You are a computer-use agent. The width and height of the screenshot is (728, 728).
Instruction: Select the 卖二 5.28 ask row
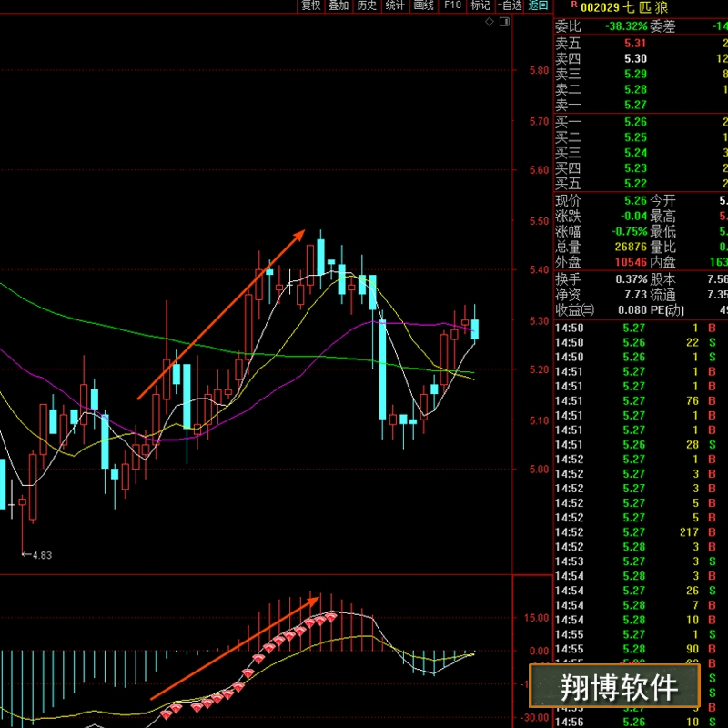[641, 89]
